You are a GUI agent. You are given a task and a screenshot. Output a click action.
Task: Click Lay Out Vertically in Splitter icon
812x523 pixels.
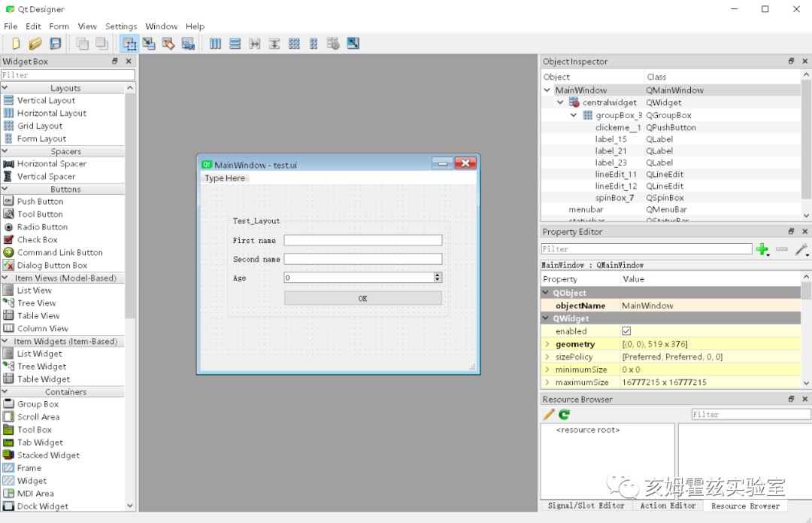click(x=274, y=44)
